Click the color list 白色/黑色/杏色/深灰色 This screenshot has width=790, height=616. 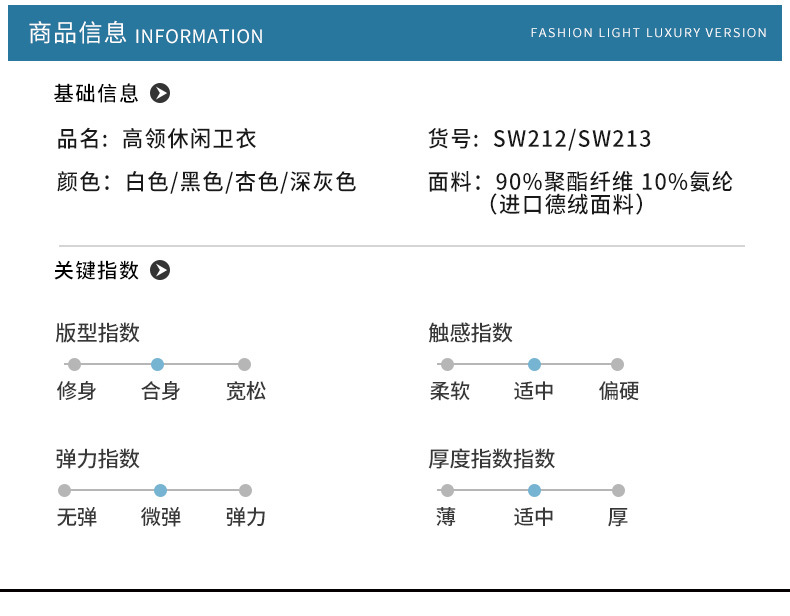[x=240, y=183]
